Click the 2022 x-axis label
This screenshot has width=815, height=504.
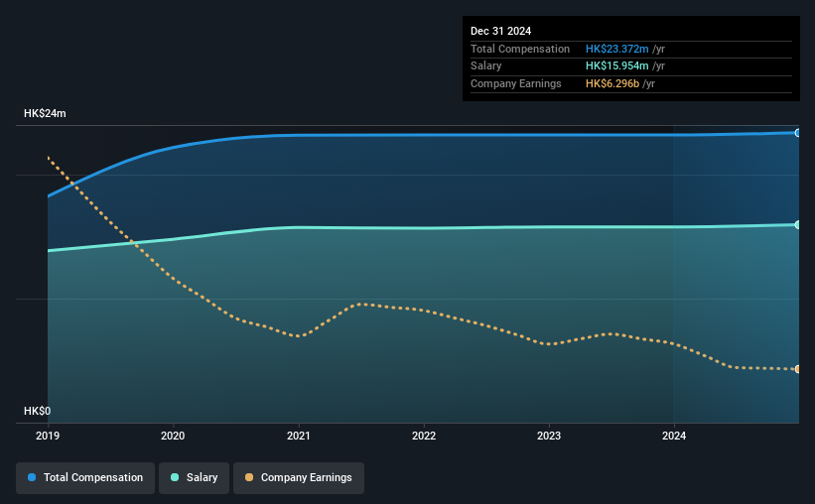[x=424, y=436]
